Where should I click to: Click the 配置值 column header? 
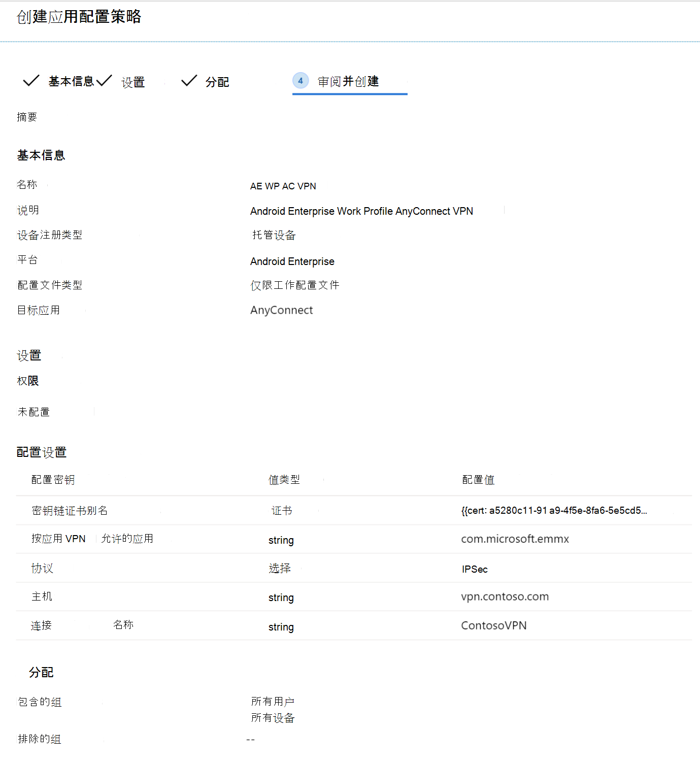pos(478,480)
